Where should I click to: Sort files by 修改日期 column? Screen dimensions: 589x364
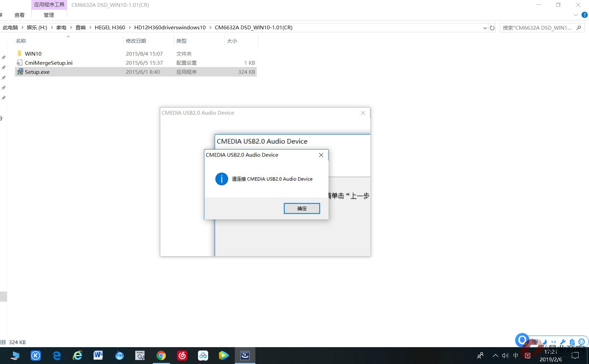pyautogui.click(x=136, y=41)
